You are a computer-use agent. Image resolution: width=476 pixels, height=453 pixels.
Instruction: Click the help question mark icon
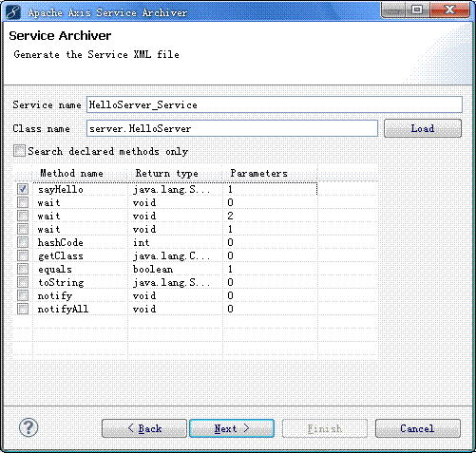29,427
